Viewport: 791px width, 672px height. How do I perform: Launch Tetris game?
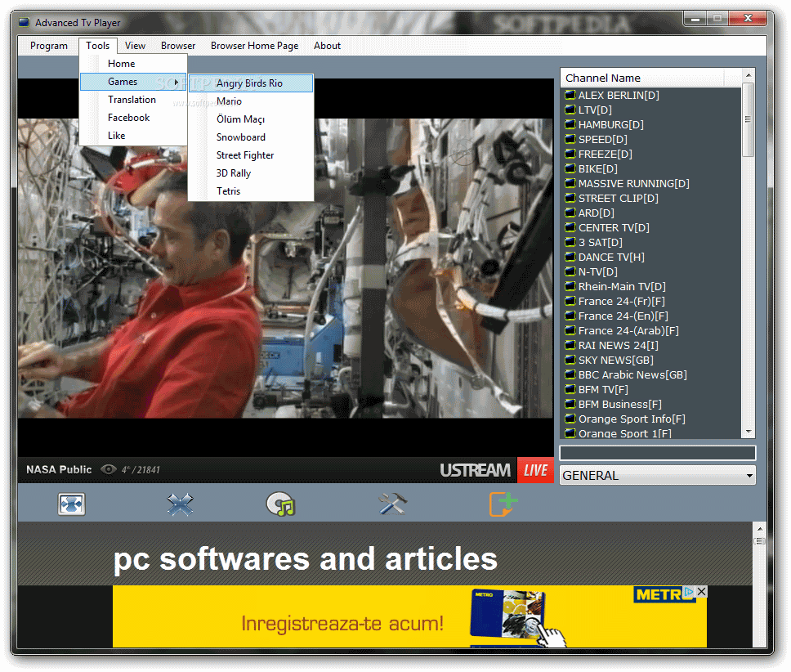[x=251, y=191]
